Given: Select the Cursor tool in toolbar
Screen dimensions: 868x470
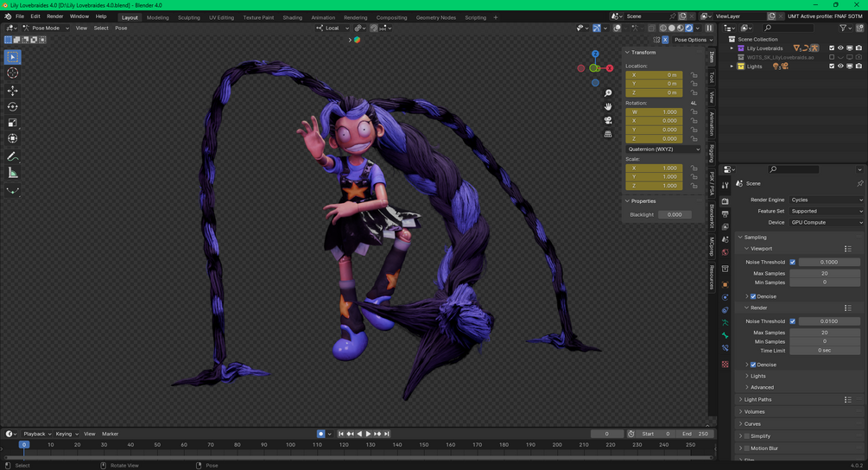Looking at the screenshot, I should 13,73.
